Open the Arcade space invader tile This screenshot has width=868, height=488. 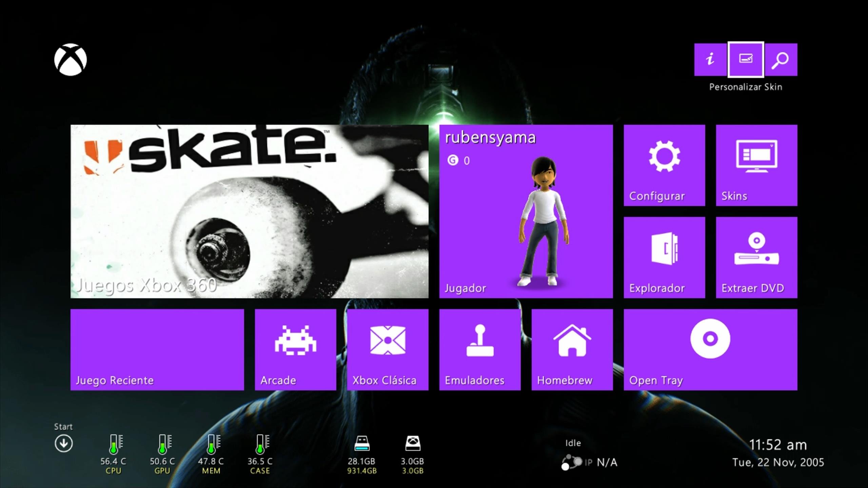pos(296,350)
